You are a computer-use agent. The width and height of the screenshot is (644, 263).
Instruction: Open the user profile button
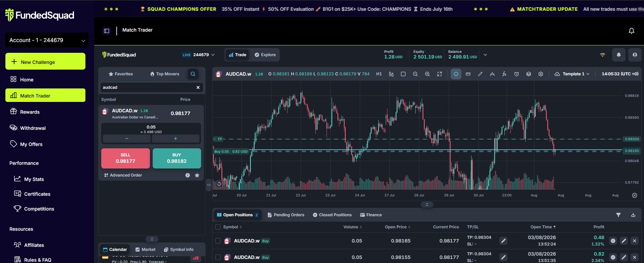point(635,55)
